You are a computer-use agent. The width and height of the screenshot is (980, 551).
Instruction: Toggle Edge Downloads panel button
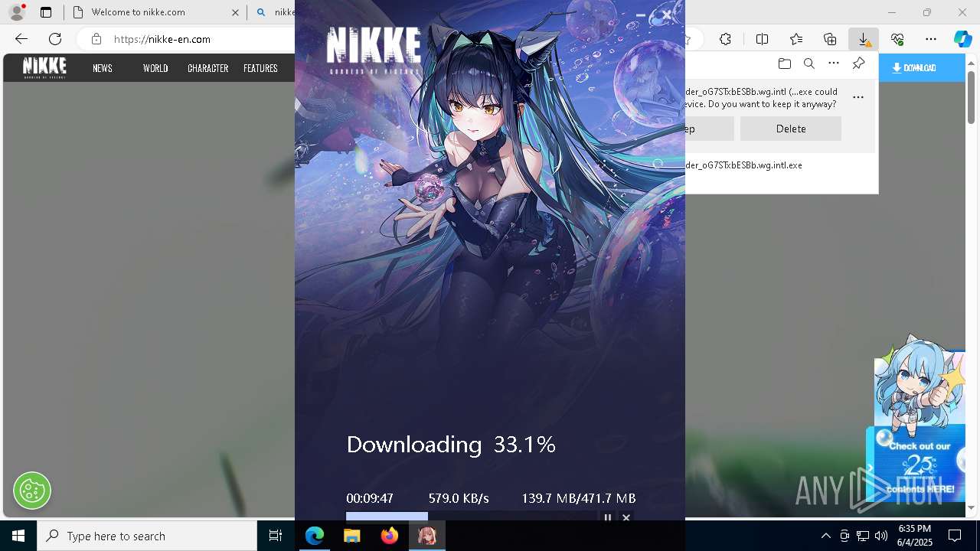[863, 39]
